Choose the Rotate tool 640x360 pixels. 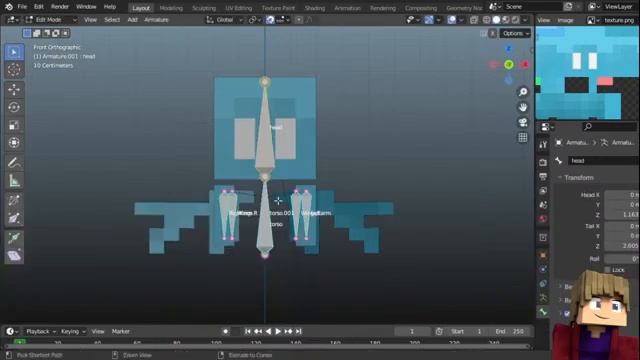[14, 107]
